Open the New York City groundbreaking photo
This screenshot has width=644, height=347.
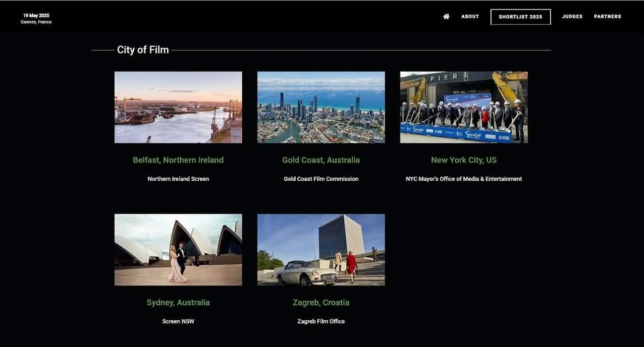pyautogui.click(x=464, y=107)
